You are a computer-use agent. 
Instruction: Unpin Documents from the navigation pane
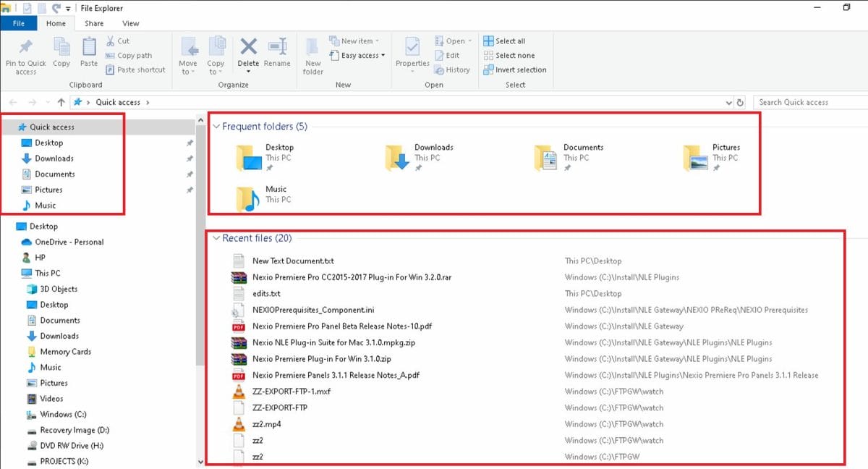190,174
